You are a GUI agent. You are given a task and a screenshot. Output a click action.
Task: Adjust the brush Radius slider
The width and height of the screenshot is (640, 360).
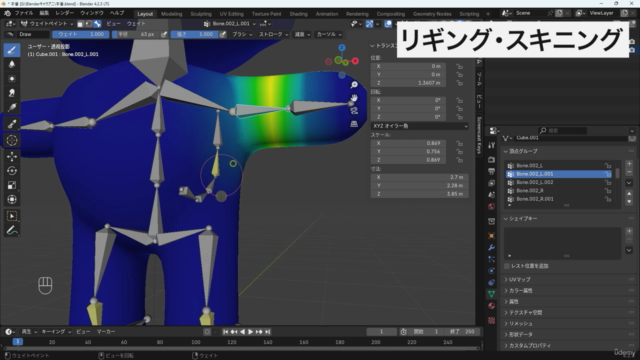click(x=136, y=34)
